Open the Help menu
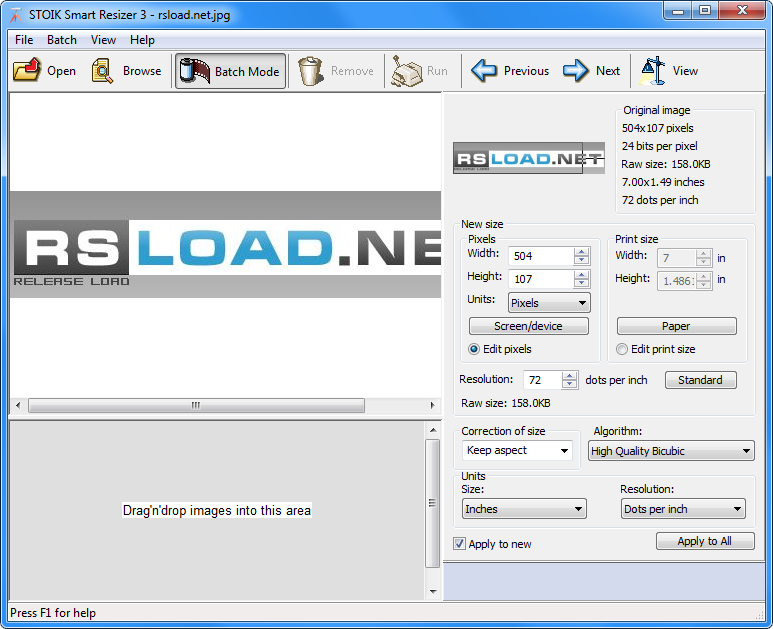 tap(142, 40)
